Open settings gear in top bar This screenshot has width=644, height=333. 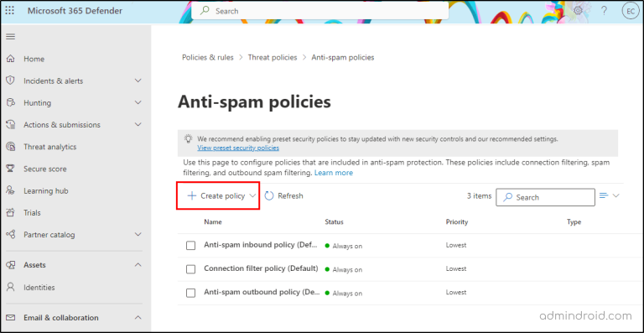coord(579,11)
